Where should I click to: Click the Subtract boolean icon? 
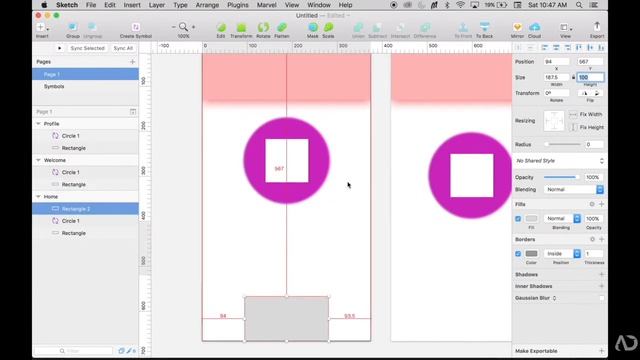coord(377,27)
